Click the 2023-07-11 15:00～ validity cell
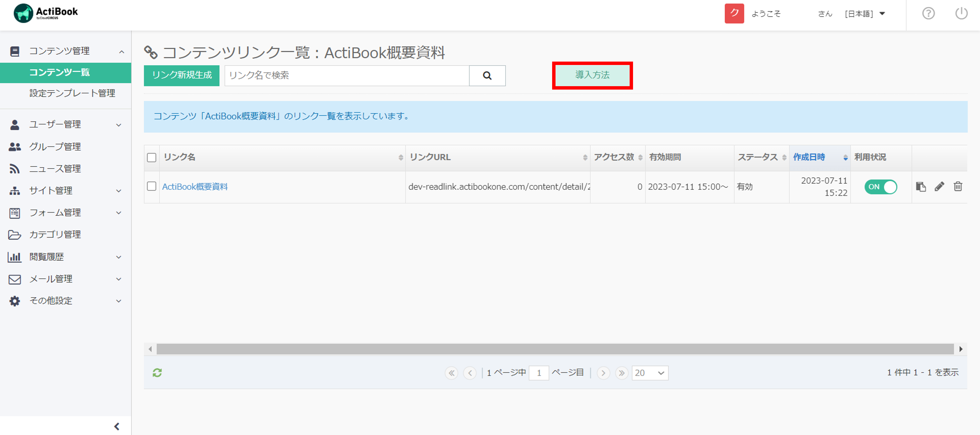The height and width of the screenshot is (435, 980). 689,187
